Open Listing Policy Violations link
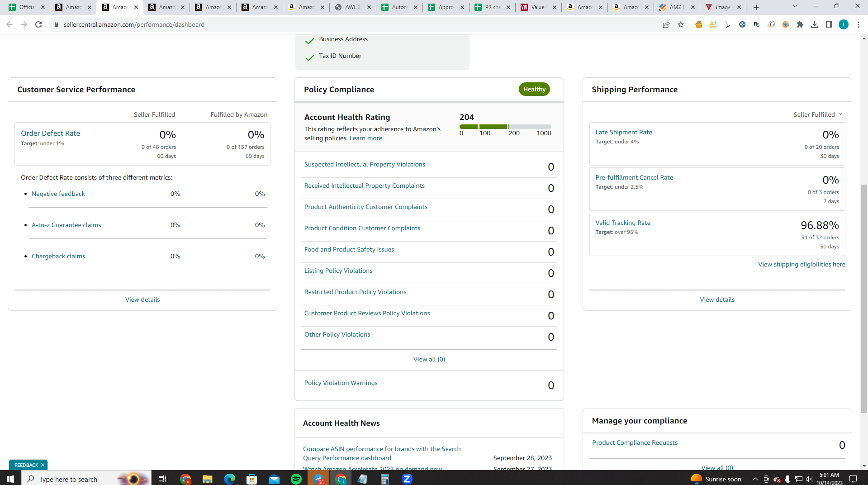 338,271
